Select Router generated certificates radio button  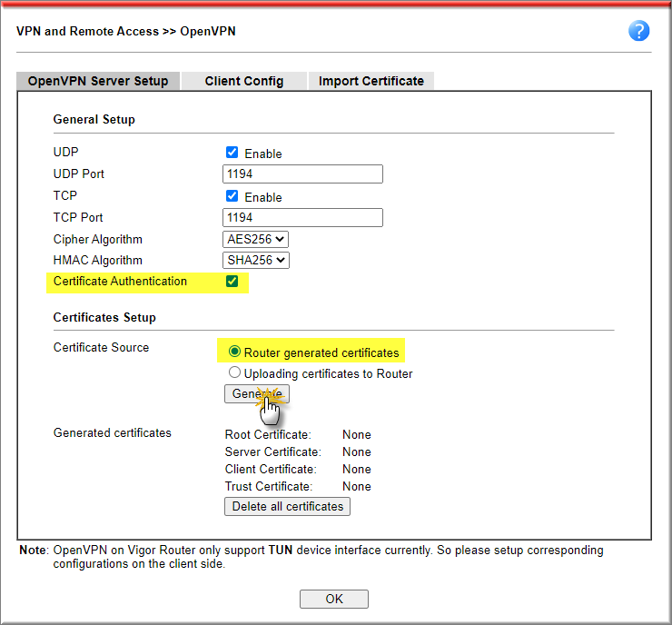click(x=234, y=352)
